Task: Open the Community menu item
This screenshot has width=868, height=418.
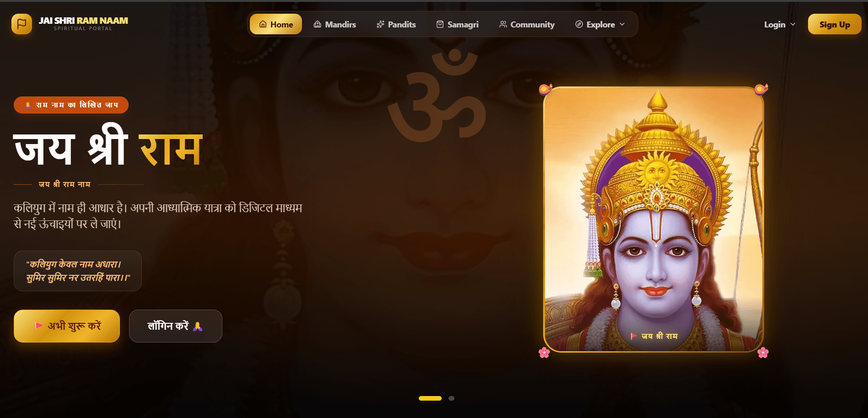Action: point(527,24)
